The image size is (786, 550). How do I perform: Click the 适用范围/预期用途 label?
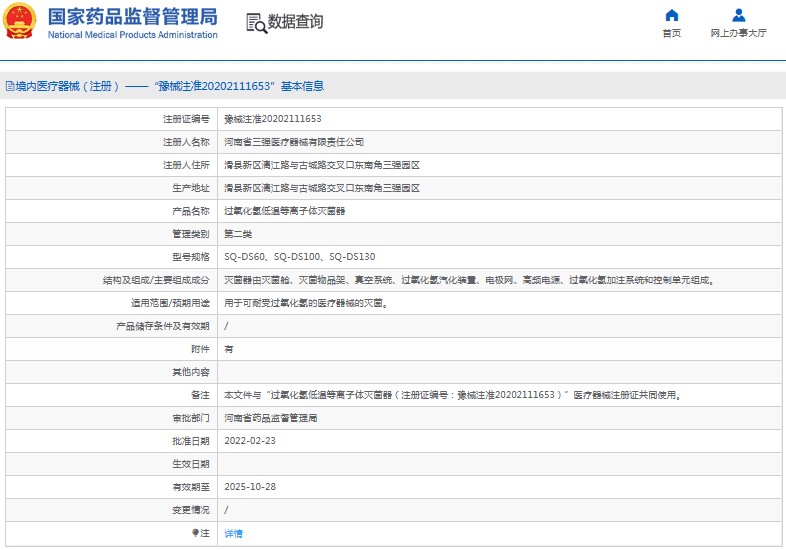170,303
